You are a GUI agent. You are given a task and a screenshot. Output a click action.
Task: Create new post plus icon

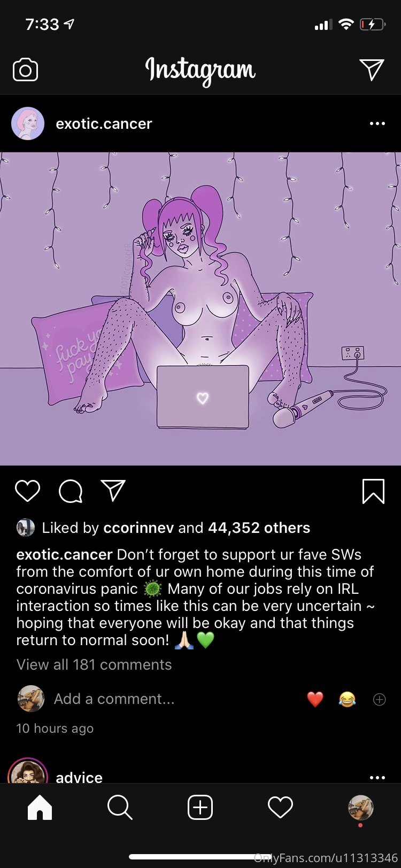click(200, 807)
